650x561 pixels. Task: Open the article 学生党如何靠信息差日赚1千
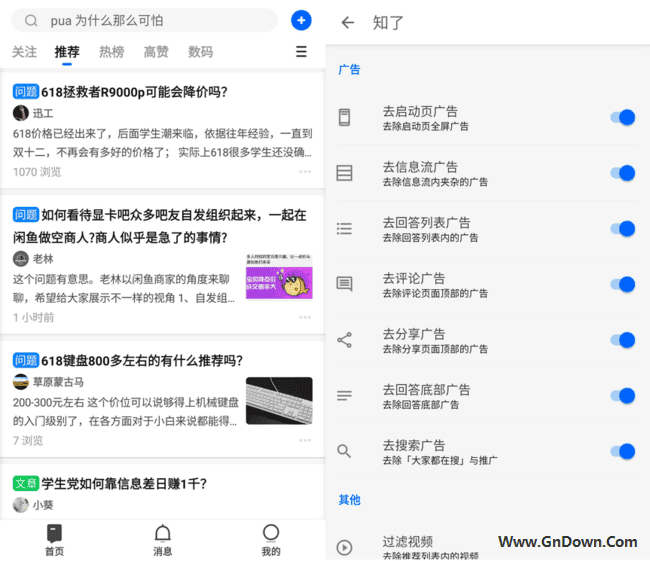(123, 483)
